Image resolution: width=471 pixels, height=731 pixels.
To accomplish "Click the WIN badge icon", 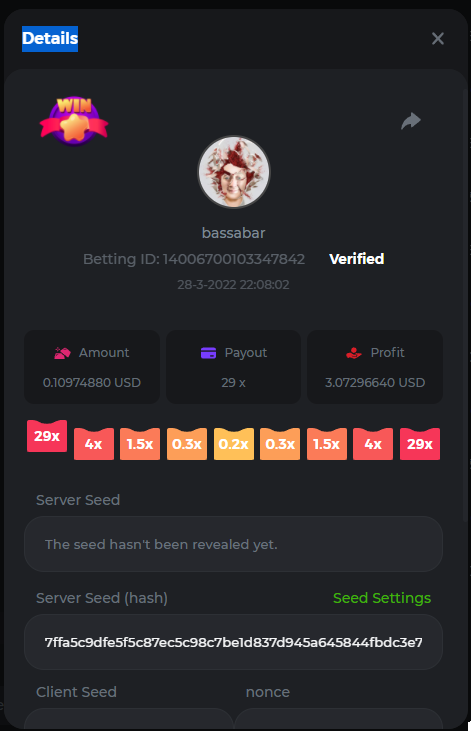I will 74,121.
